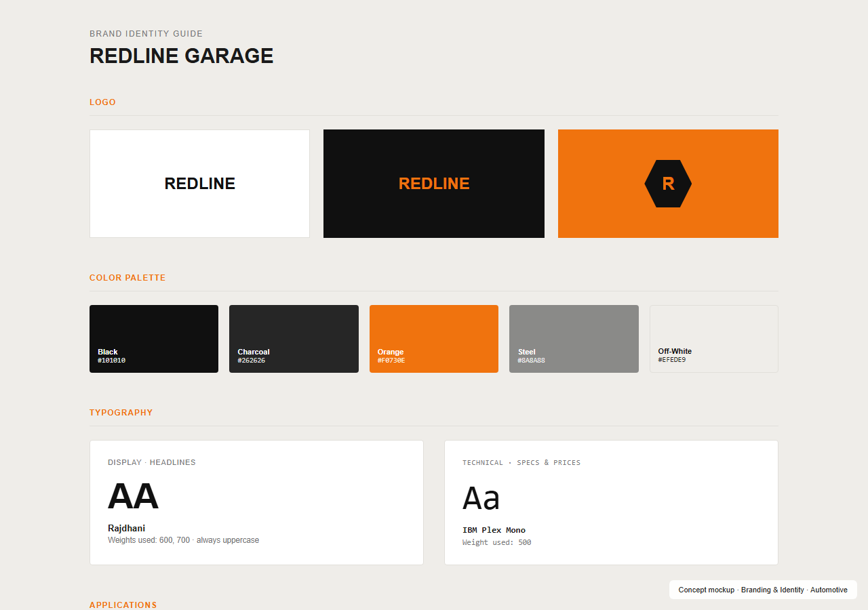
Task: Click the Weight used: 500 text
Action: (x=497, y=542)
